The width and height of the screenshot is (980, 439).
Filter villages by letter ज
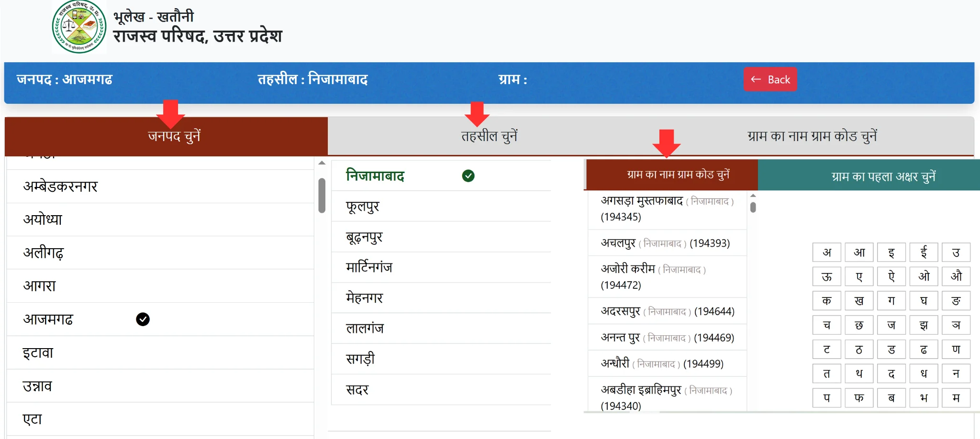(x=891, y=325)
